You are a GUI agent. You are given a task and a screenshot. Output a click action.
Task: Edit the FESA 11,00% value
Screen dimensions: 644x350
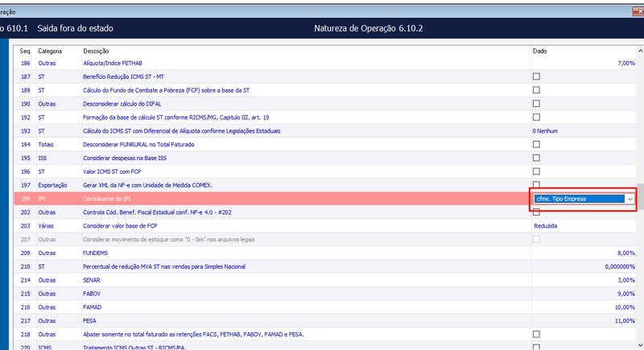point(625,320)
